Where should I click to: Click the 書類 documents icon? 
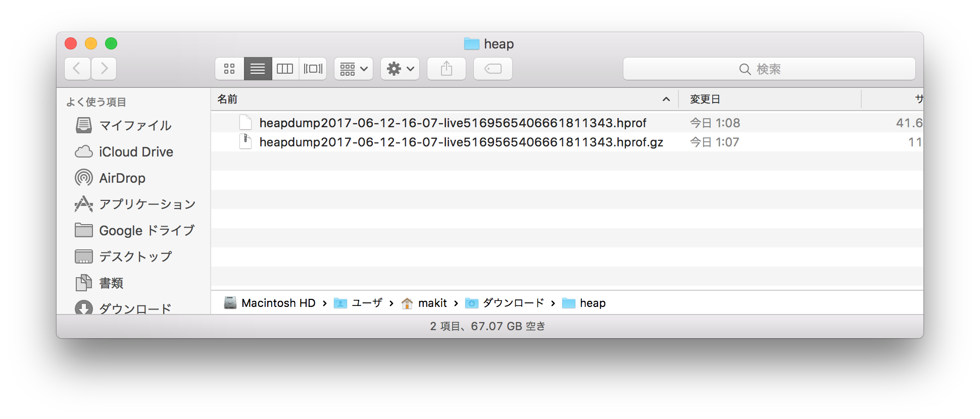click(84, 283)
